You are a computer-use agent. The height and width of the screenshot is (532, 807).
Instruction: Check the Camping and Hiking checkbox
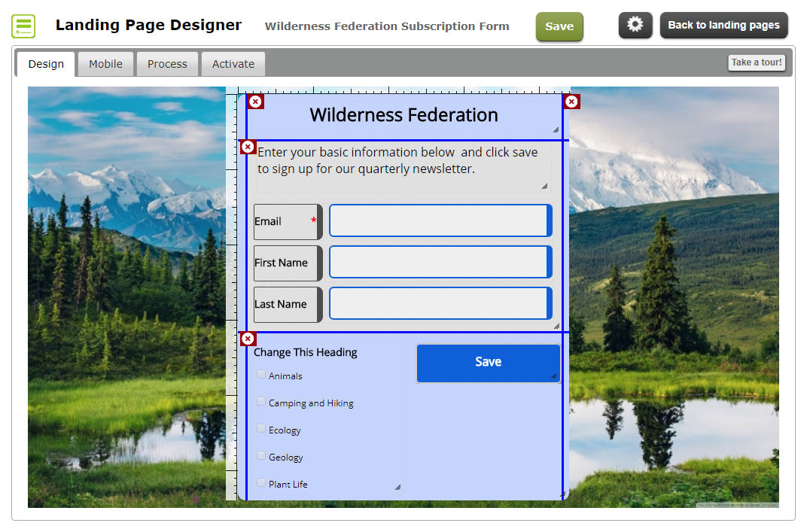coord(261,402)
